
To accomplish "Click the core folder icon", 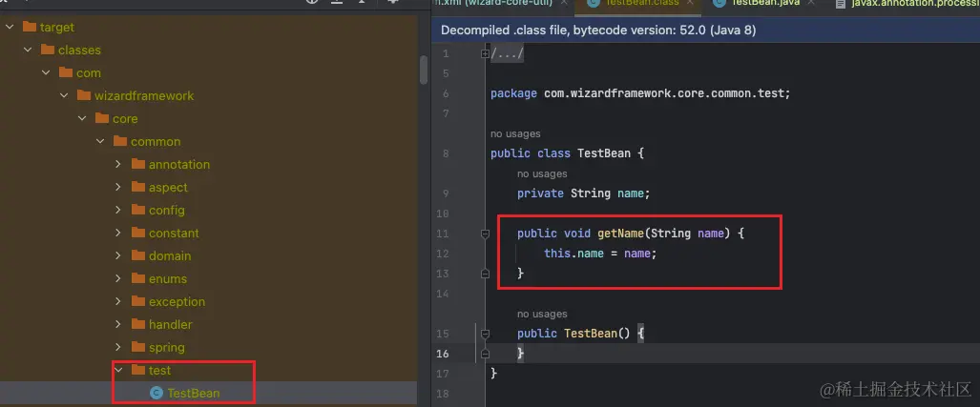I will (x=101, y=118).
